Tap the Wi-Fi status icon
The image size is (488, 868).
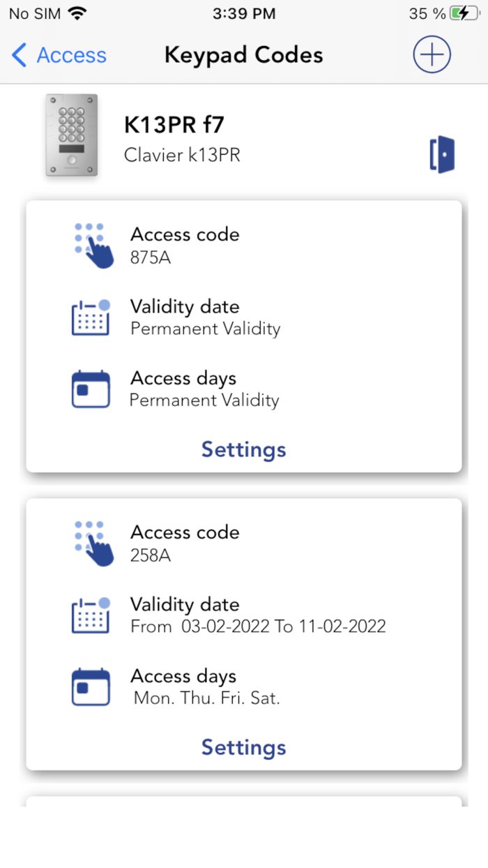point(75,13)
